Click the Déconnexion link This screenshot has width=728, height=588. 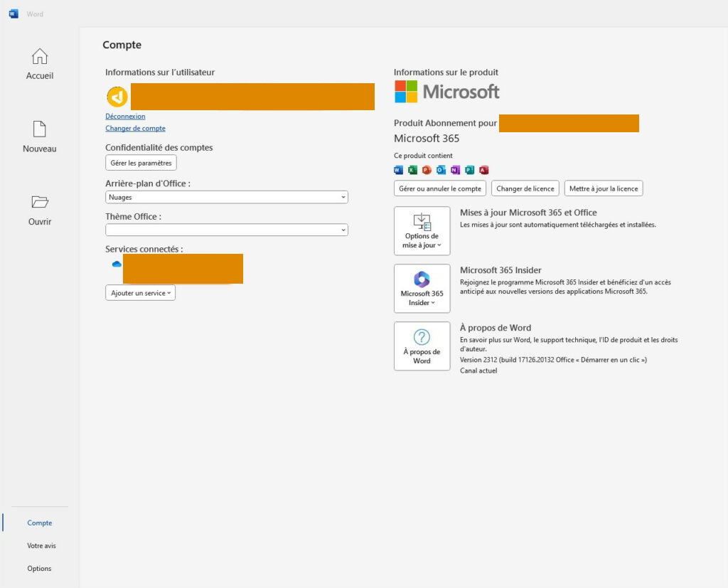click(125, 116)
